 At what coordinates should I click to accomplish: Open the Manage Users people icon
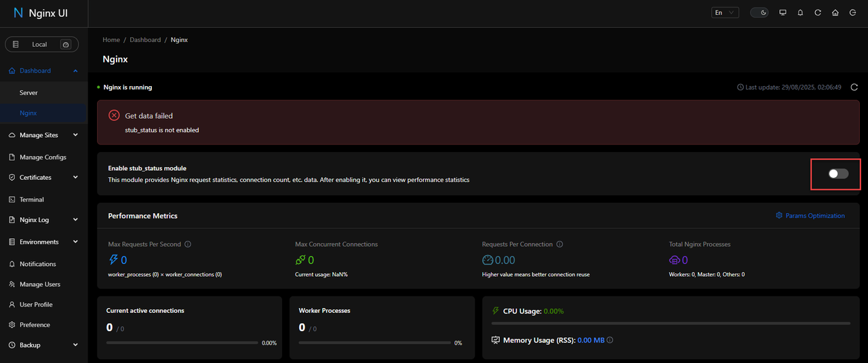12,284
